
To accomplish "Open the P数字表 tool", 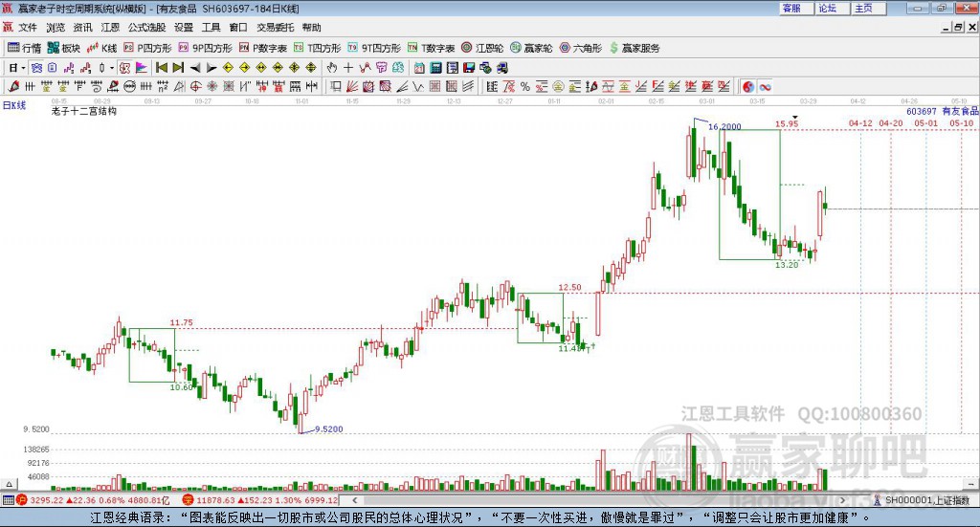I will coord(262,48).
